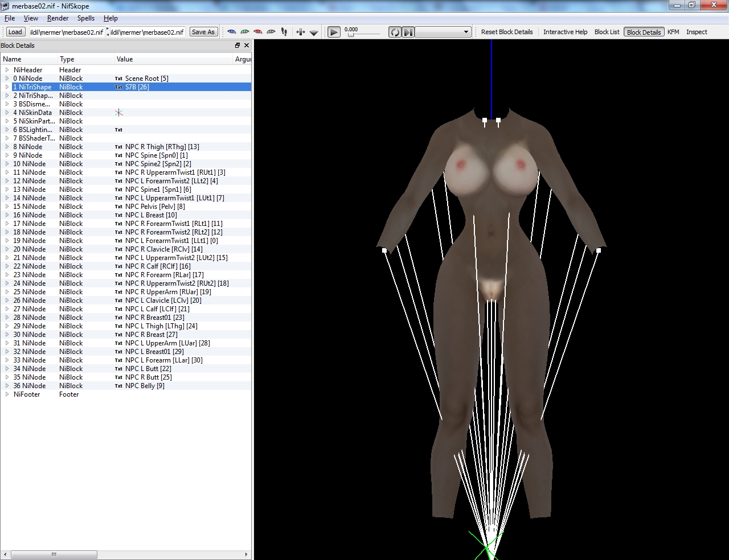Click the Value column header
Screen dimensions: 729x560
(x=173, y=59)
